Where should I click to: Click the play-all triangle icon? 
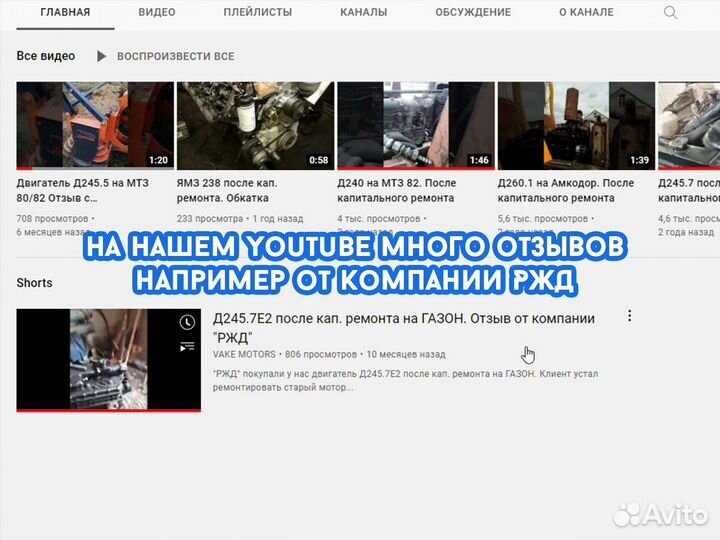(x=101, y=56)
